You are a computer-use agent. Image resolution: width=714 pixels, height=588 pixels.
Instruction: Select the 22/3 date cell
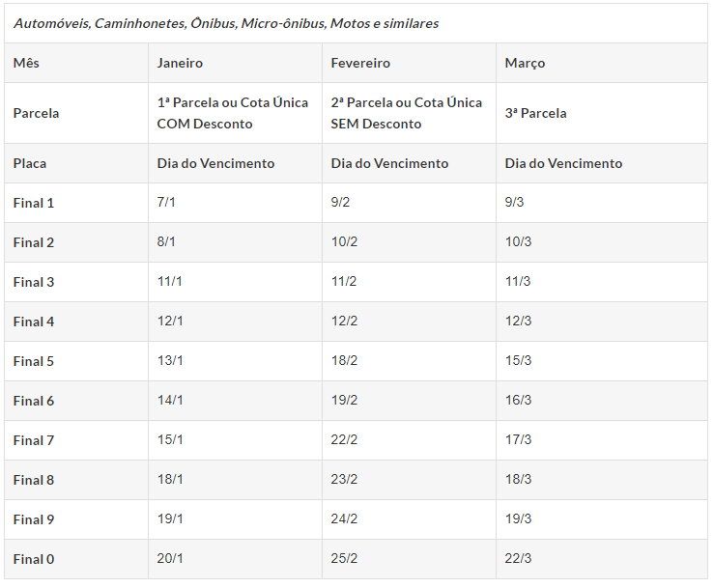[x=518, y=559]
